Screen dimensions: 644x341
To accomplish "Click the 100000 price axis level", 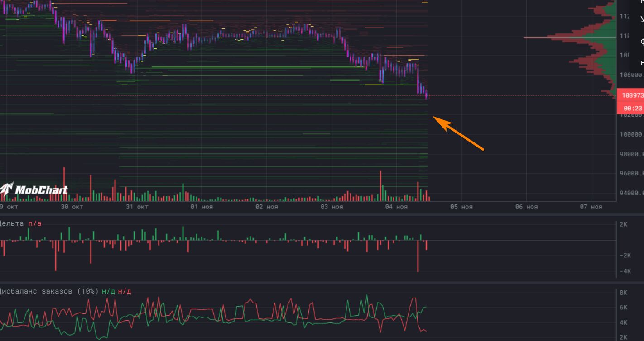I will (631, 134).
